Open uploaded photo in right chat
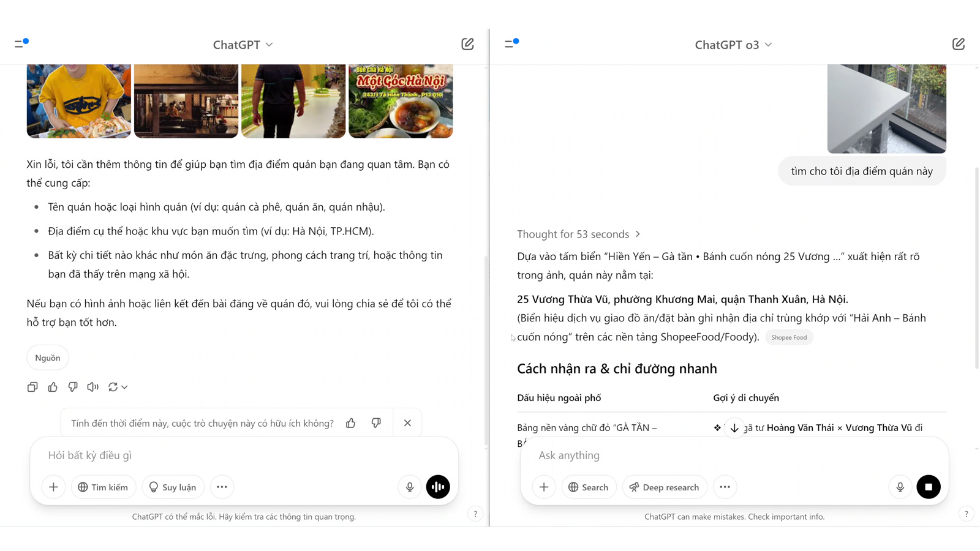 tap(887, 108)
